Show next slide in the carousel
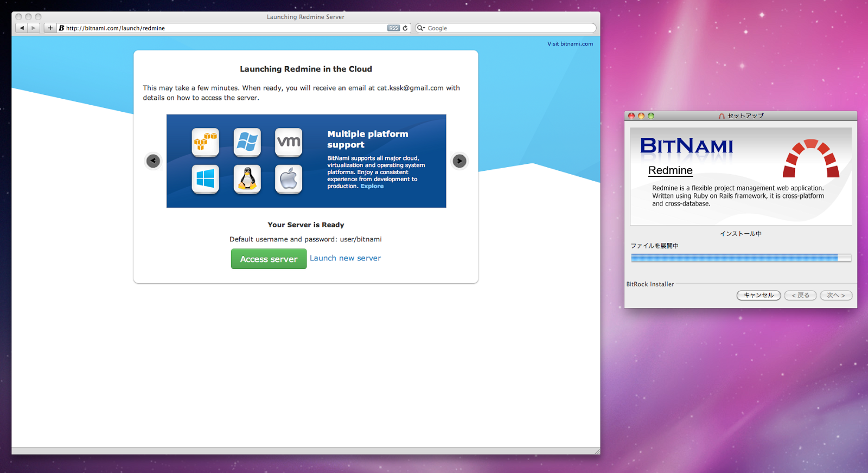This screenshot has height=473, width=868. 459,161
